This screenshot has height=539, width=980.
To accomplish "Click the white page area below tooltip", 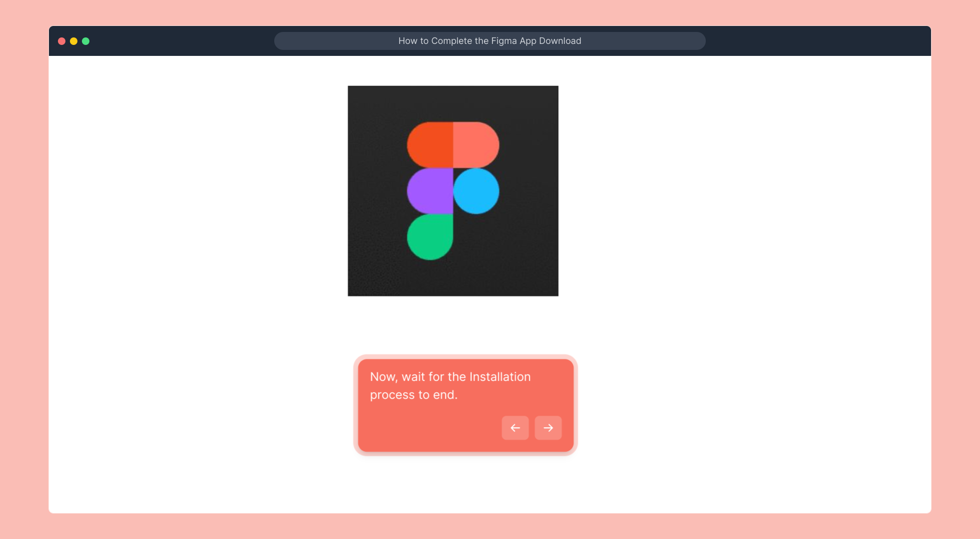I will coord(465,484).
